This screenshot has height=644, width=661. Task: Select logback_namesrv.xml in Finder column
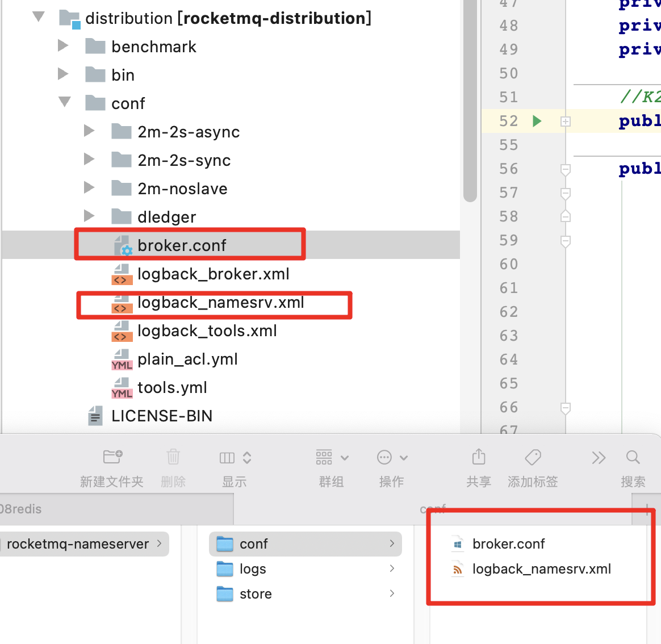point(541,569)
